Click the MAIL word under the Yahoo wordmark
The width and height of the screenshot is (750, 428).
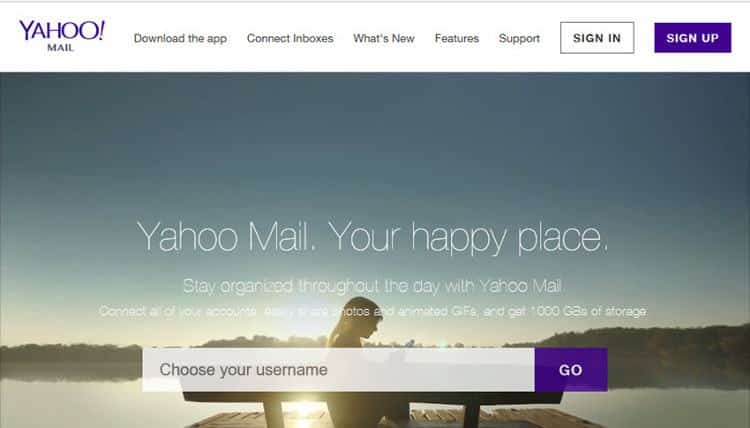tap(61, 48)
